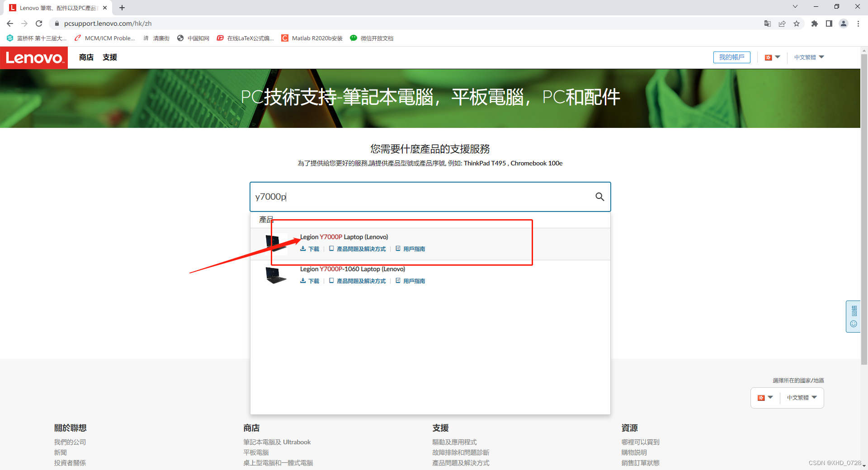Reload the page with the refresh icon
Image resolution: width=868 pixels, height=470 pixels.
[x=39, y=23]
